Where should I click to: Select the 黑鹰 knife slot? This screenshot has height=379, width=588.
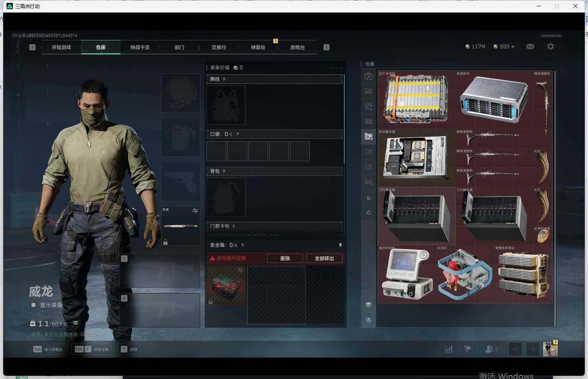[x=181, y=226]
